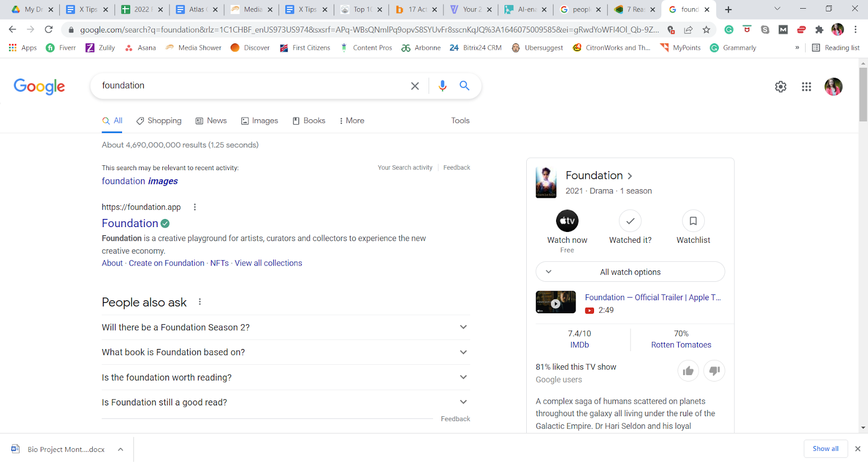Go to Google home via the logo
Screen dimensions: 868x465
(39, 87)
